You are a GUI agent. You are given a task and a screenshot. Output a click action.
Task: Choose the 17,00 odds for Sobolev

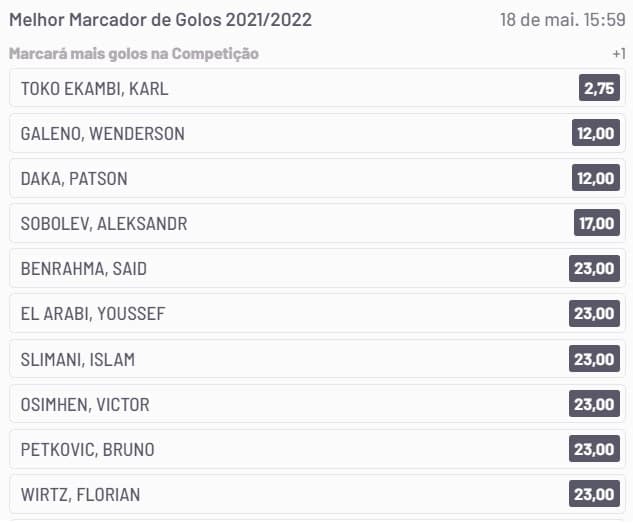coord(595,223)
